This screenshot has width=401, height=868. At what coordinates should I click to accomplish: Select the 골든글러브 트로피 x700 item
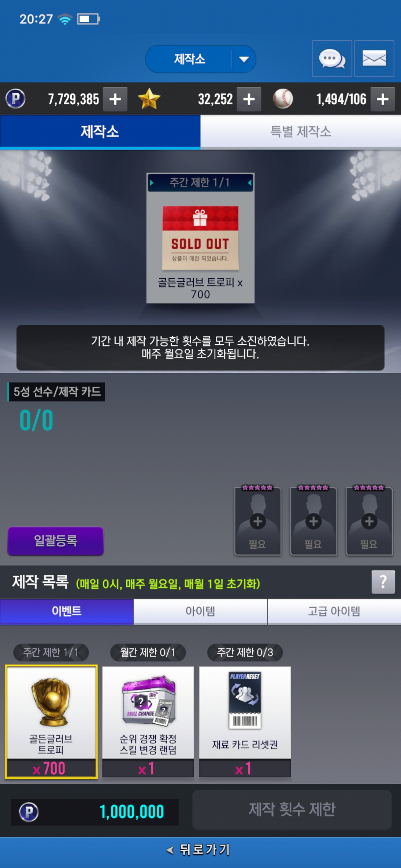coord(52,721)
